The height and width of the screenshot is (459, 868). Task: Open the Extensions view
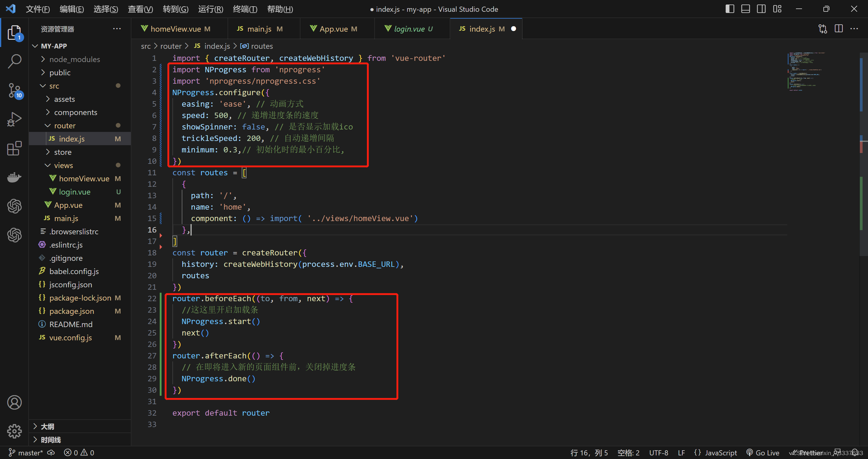tap(14, 148)
